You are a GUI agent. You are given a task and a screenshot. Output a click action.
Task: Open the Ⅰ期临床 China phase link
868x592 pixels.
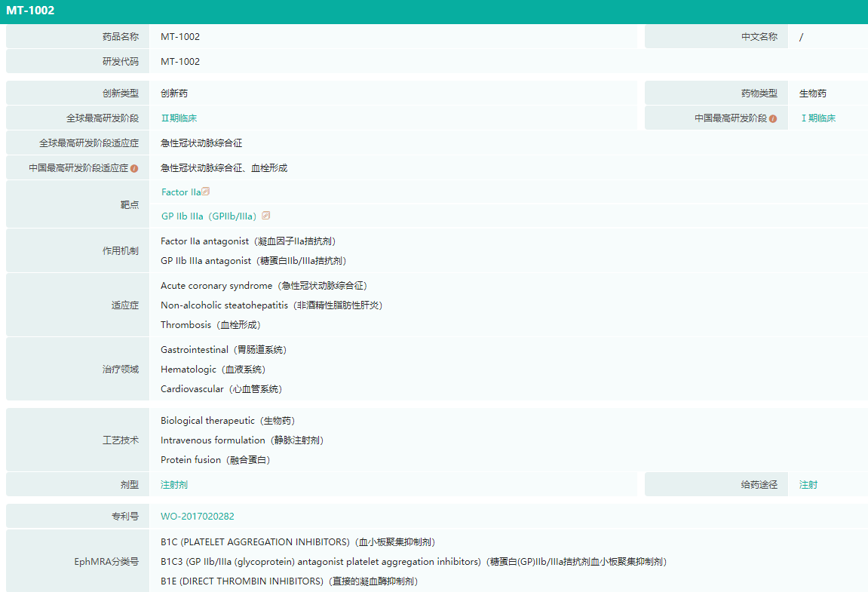(817, 118)
